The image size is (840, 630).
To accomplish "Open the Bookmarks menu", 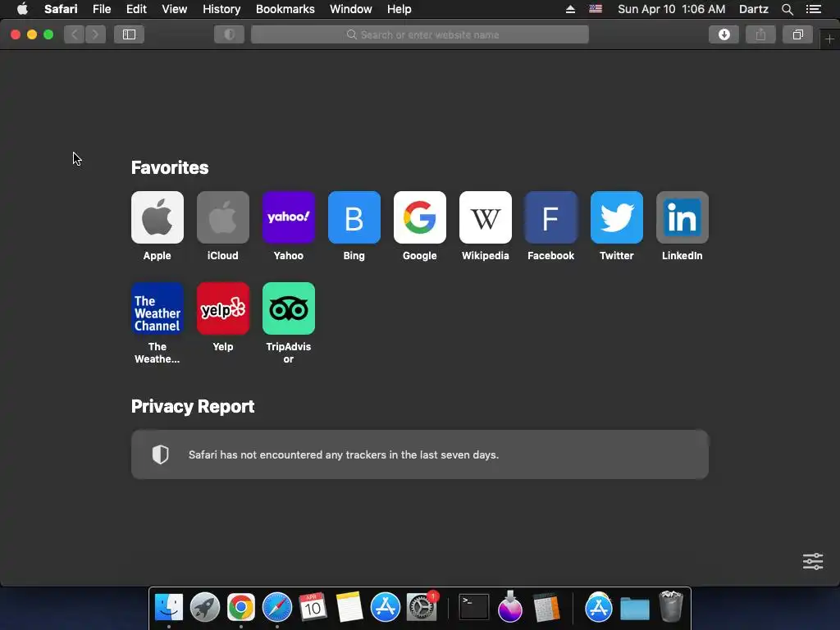I will [285, 9].
